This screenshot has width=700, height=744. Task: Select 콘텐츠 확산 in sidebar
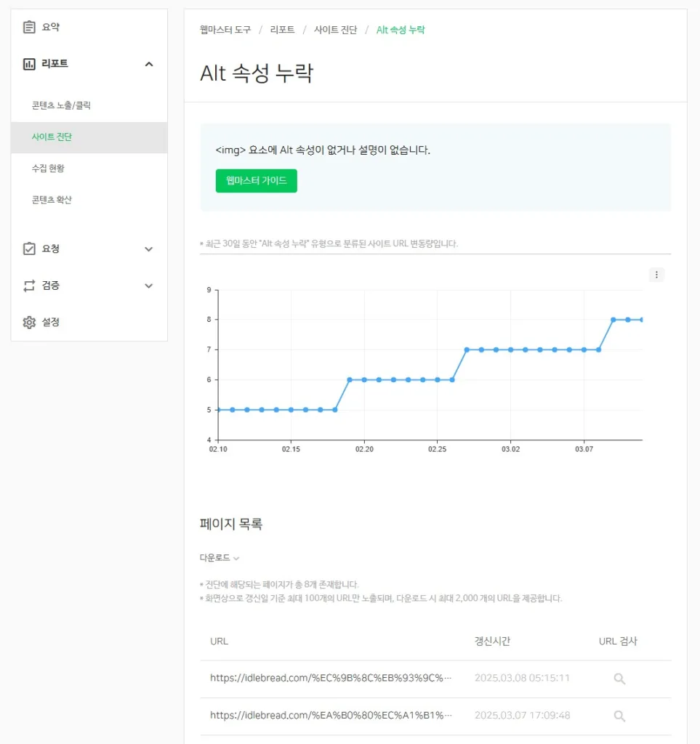(x=52, y=199)
